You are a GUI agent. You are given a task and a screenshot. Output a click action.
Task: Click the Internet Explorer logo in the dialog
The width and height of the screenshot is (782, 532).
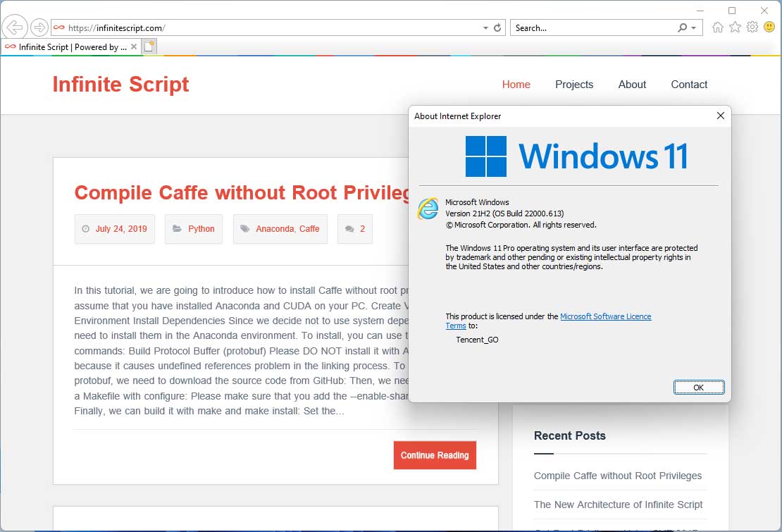click(428, 209)
